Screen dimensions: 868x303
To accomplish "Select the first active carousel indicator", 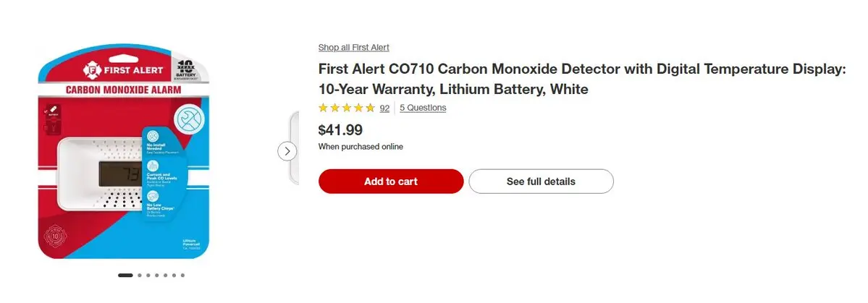I will click(125, 276).
